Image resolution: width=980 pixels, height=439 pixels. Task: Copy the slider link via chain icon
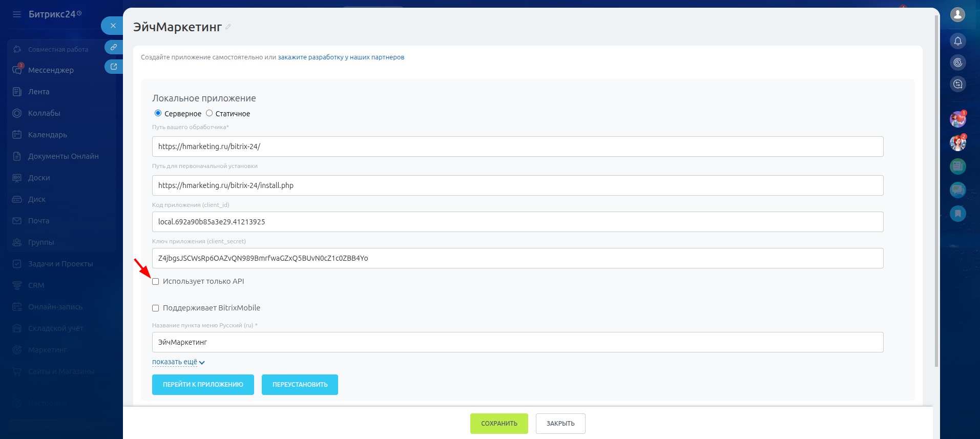click(x=113, y=47)
